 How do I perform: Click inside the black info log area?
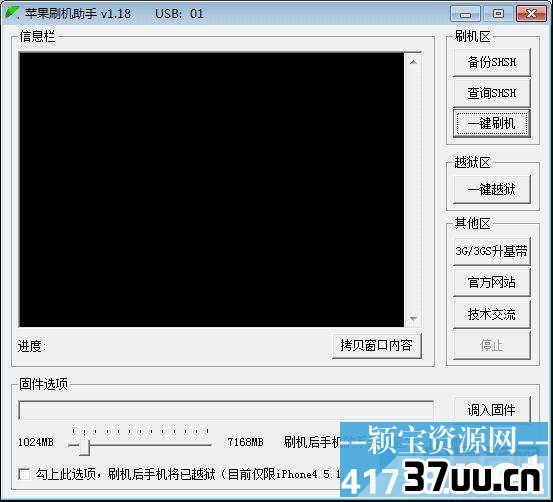tap(212, 189)
